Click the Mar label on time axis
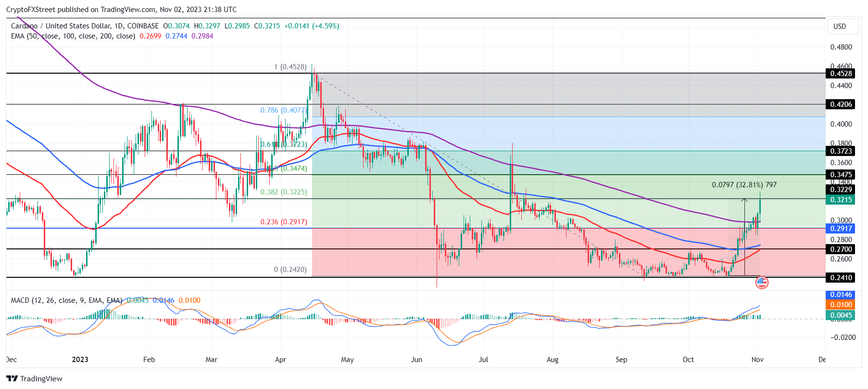868x389 pixels. tap(212, 360)
